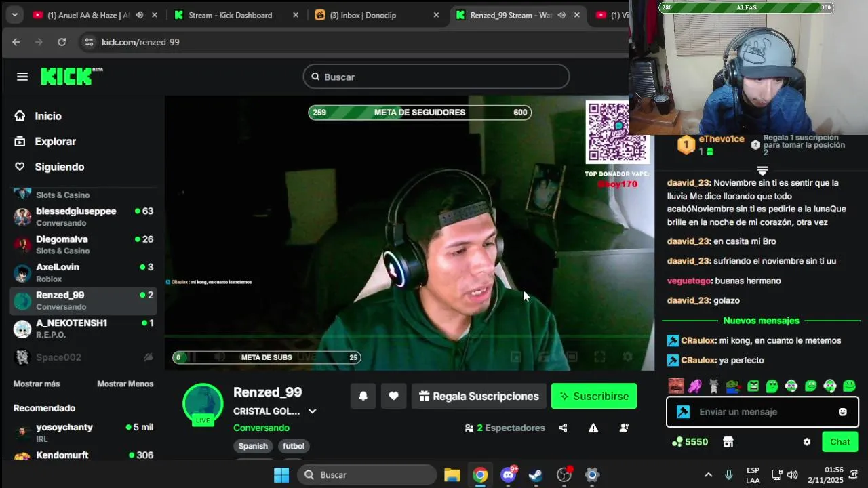Toggle the heart follow button
Screen dimensions: 868x488
(393, 396)
